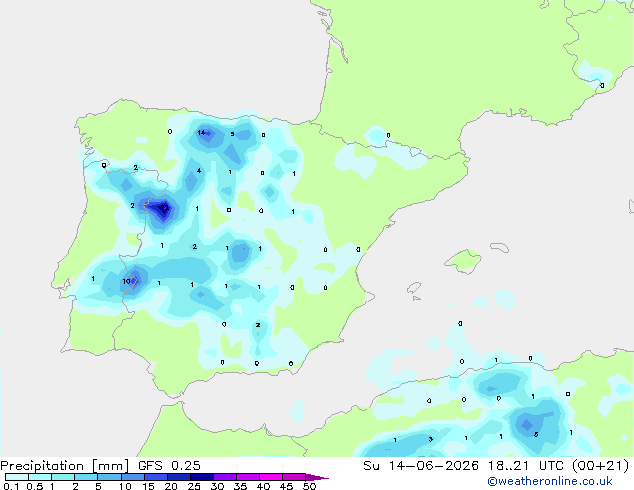Viewport: 634px width, 490px height.
Task: Select the 2–5 mm legend color swatch
Action: (x=86, y=477)
